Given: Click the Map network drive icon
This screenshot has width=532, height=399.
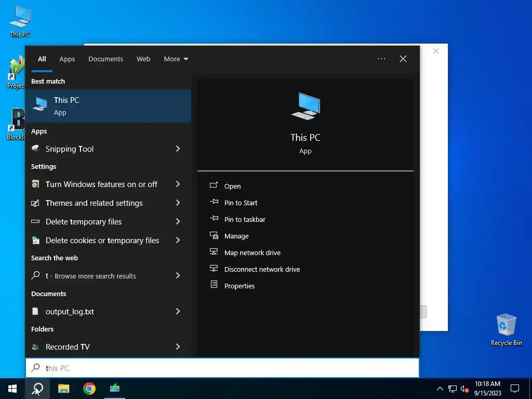Looking at the screenshot, I should 214,252.
